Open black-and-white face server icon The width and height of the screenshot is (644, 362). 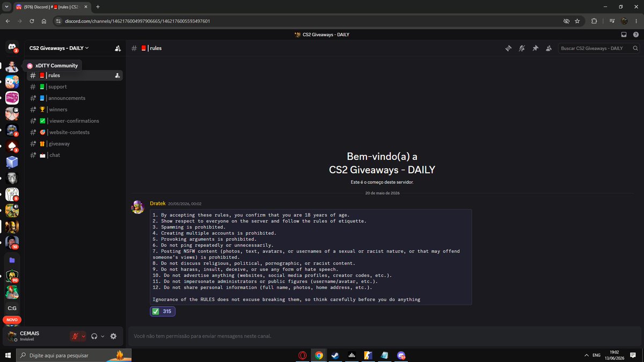[12, 178]
